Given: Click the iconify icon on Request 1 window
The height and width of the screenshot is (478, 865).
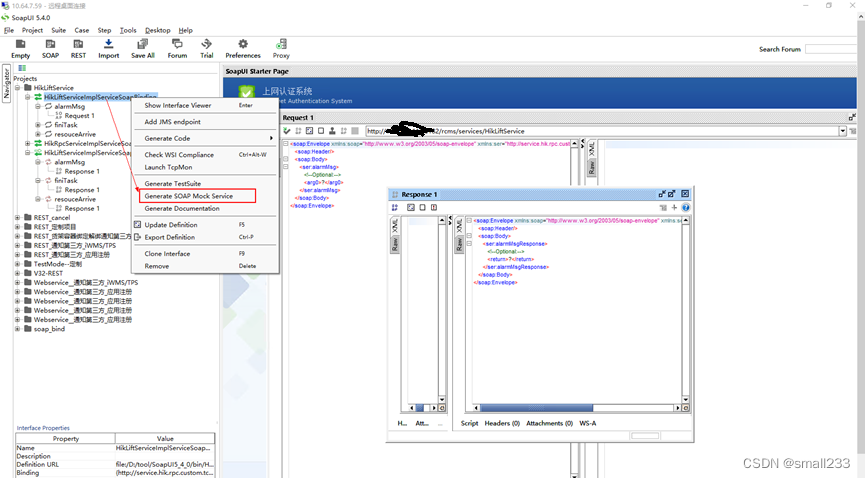Looking at the screenshot, I should pyautogui.click(x=852, y=117).
